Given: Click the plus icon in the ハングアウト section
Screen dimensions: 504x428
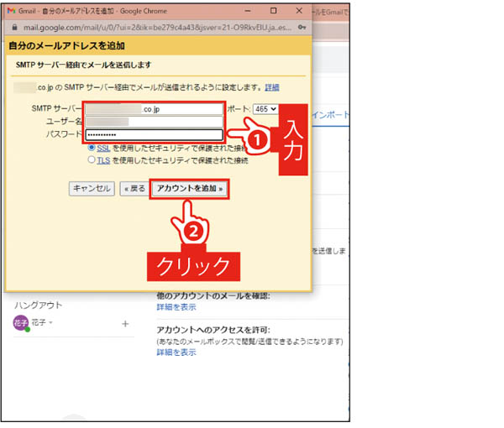Looking at the screenshot, I should pyautogui.click(x=125, y=323).
